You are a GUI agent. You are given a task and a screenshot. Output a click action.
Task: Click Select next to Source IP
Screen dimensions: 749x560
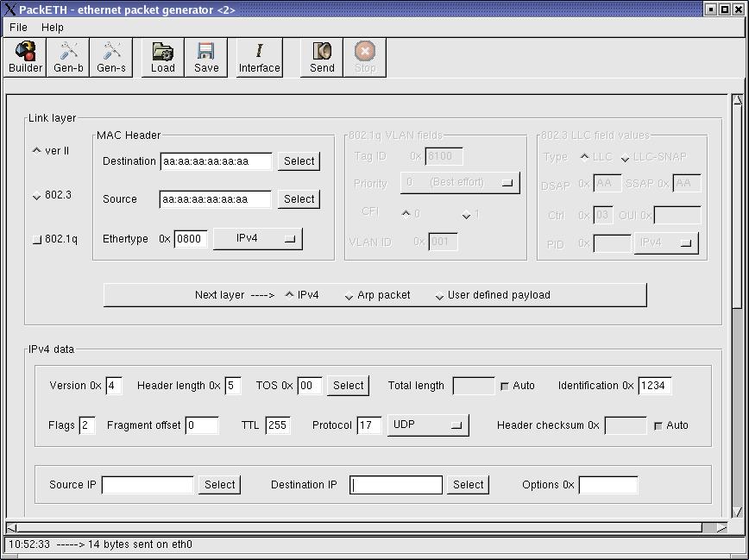[219, 485]
